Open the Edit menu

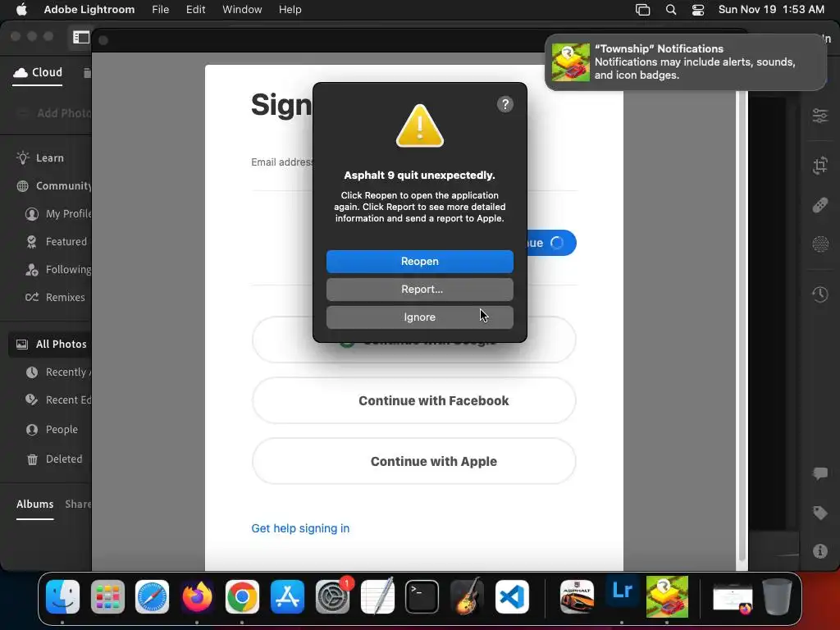(x=195, y=10)
